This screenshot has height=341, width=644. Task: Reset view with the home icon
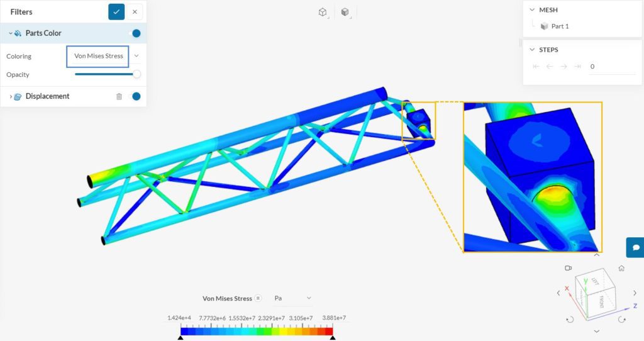point(621,268)
